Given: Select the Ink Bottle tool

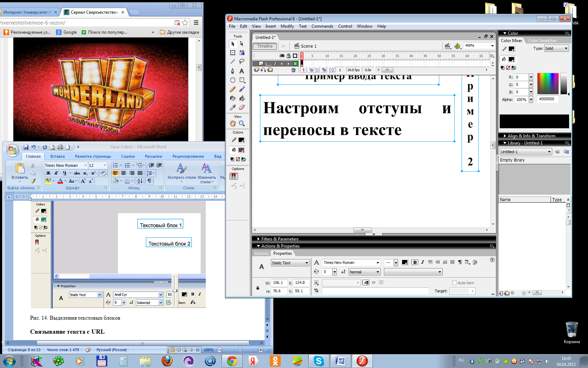Looking at the screenshot, I should pos(233,98).
